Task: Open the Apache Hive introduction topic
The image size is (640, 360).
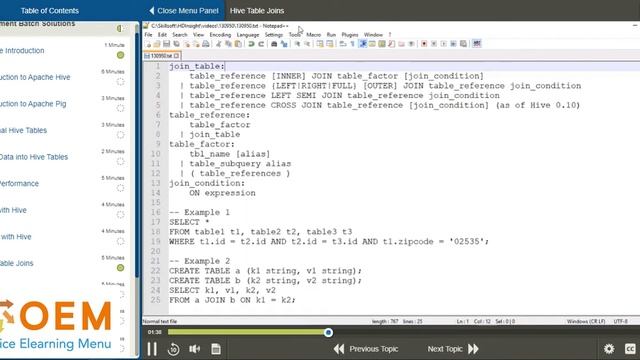Action: (x=35, y=77)
